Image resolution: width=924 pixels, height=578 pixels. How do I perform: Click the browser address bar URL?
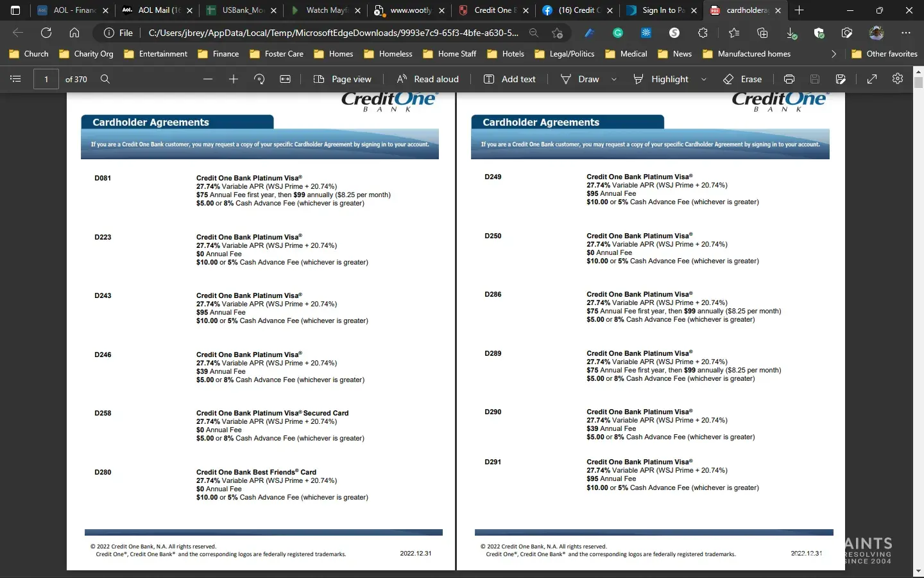[333, 33]
